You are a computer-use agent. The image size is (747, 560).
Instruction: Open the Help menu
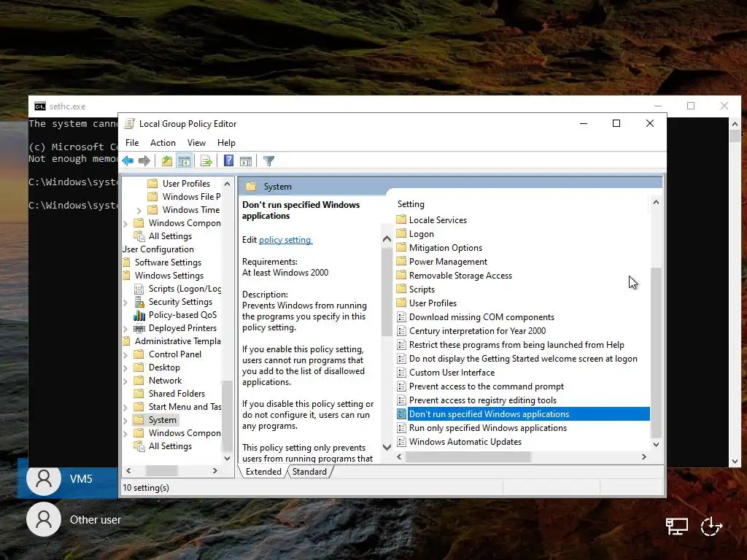coord(226,143)
